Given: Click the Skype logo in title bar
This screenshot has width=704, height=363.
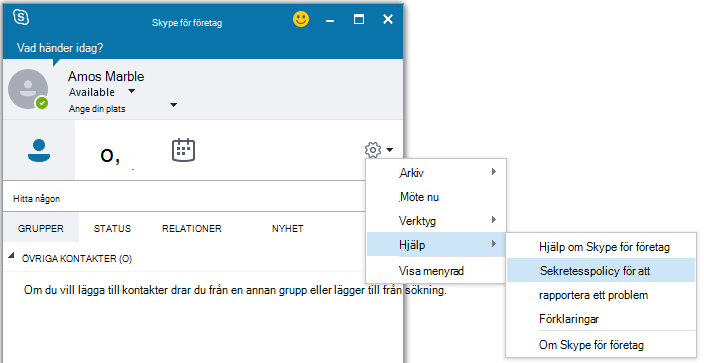Looking at the screenshot, I should pyautogui.click(x=21, y=18).
